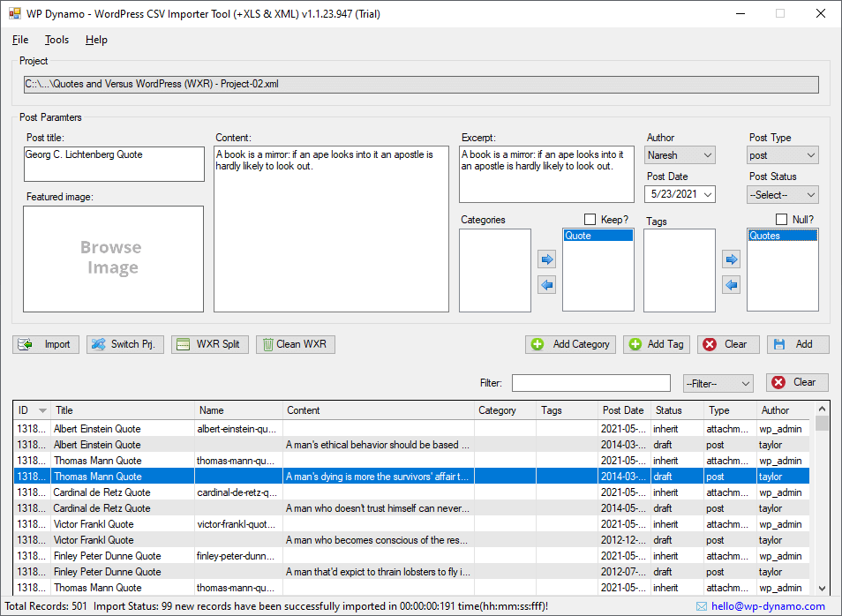Image resolution: width=842 pixels, height=616 pixels.
Task: Sort by the Name column header
Action: click(238, 410)
